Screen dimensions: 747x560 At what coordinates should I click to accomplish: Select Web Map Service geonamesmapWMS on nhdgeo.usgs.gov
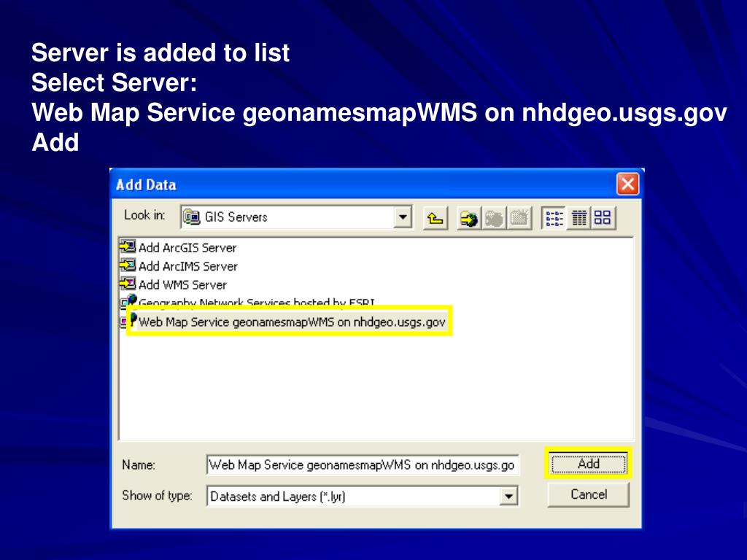click(x=292, y=322)
